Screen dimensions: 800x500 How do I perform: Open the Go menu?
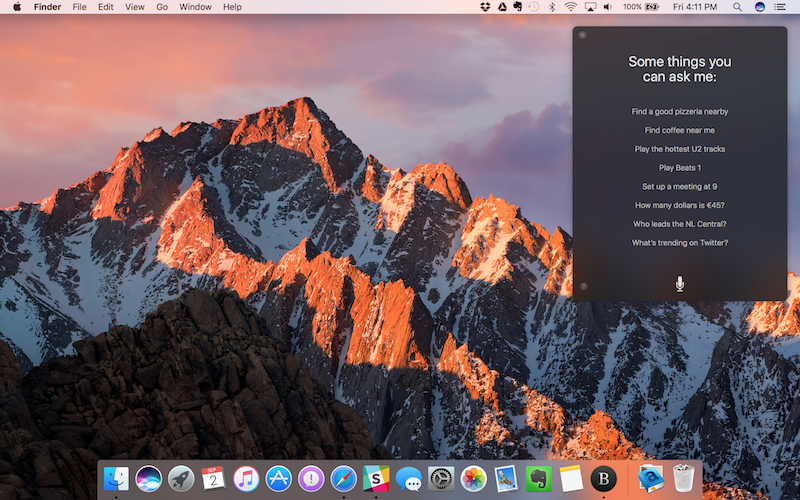point(161,7)
